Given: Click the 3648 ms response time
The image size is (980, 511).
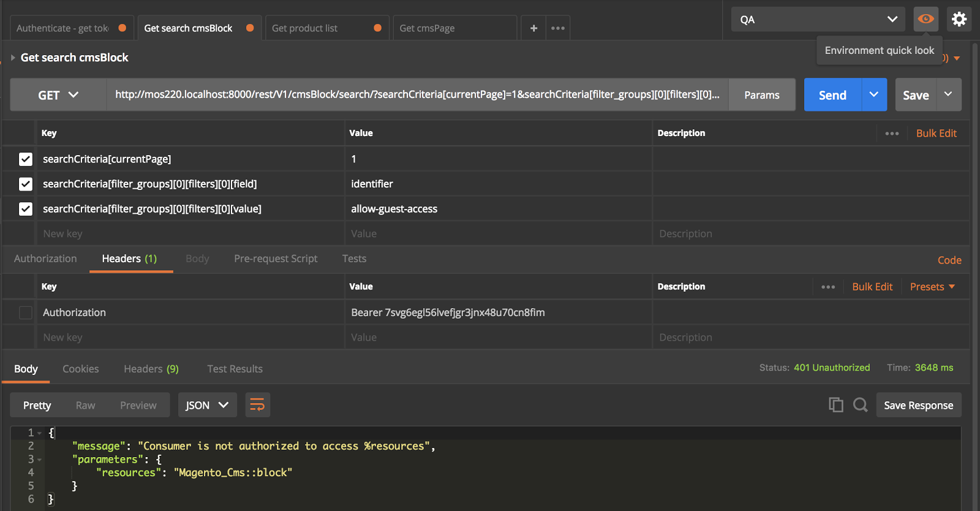Looking at the screenshot, I should point(933,368).
